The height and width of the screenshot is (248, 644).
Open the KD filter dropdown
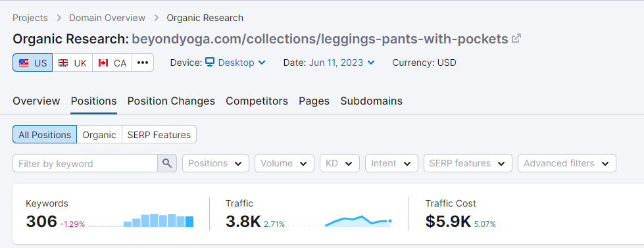click(339, 163)
